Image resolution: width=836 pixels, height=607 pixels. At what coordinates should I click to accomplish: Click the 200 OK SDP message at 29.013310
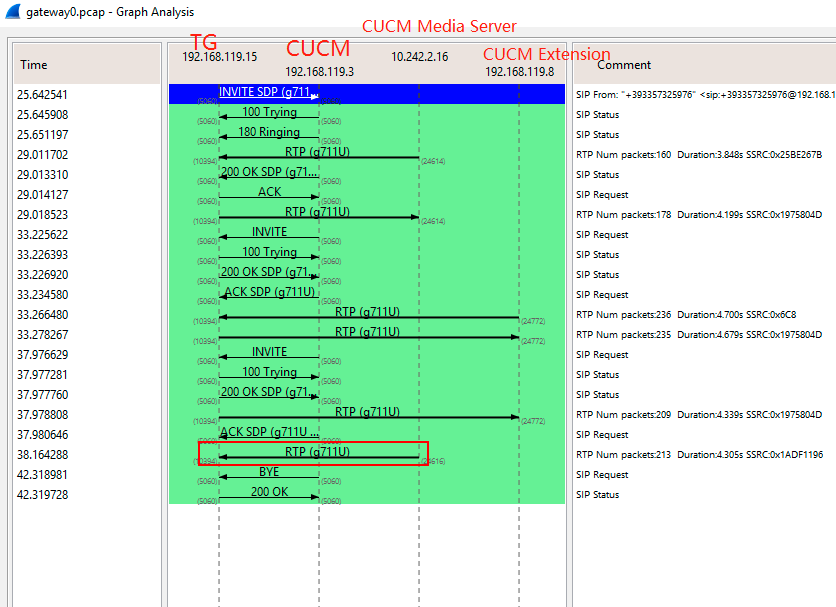pos(269,172)
